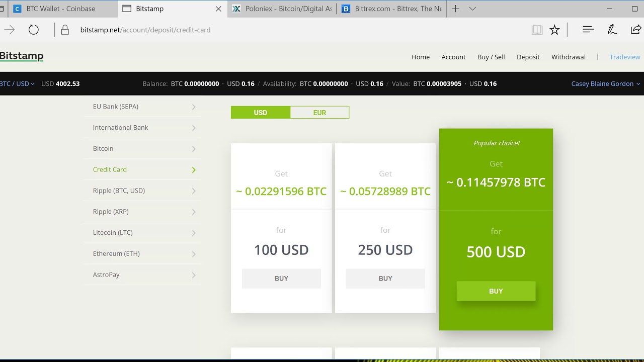
Task: Select USD currency toggle
Action: (x=261, y=113)
